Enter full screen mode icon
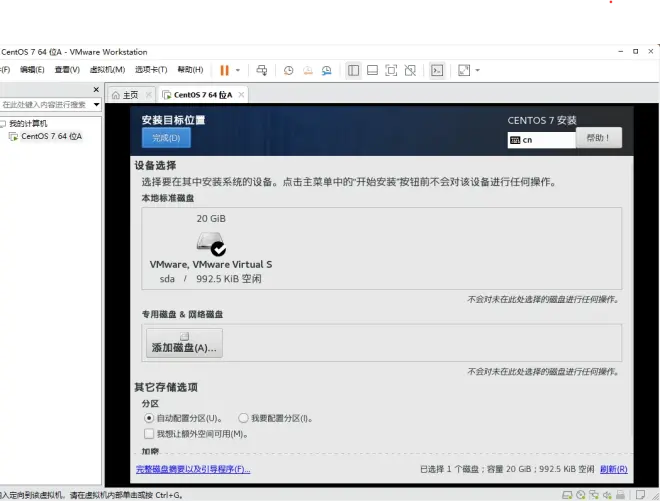The height and width of the screenshot is (501, 660). [x=391, y=70]
